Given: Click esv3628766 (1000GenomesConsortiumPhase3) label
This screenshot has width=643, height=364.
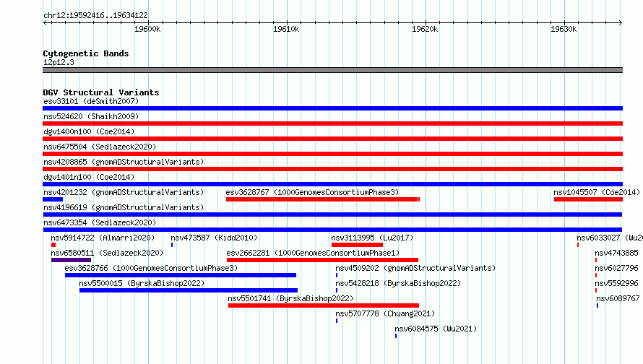Looking at the screenshot, I should [151, 268].
